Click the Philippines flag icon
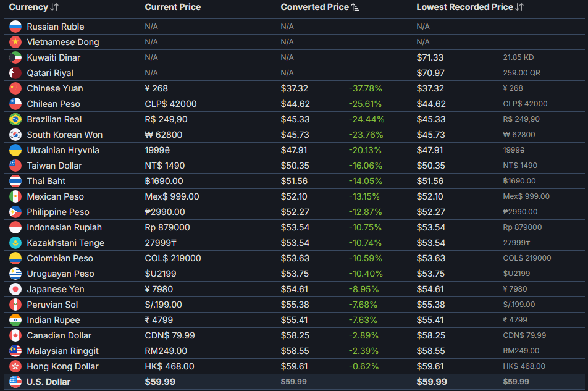 [15, 212]
